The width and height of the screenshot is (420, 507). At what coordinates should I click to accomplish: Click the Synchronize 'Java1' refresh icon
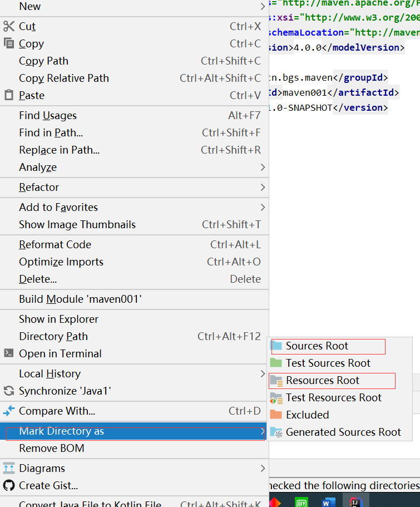pyautogui.click(x=9, y=391)
